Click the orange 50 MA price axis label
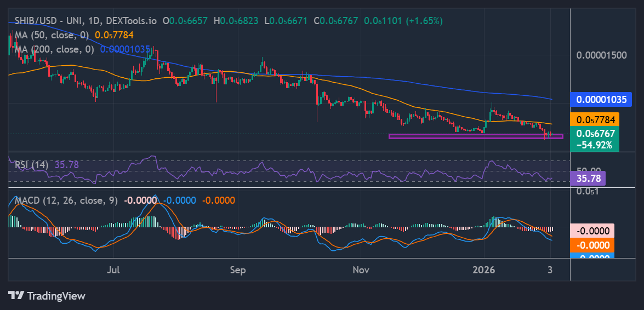The height and width of the screenshot is (310, 644). (x=595, y=119)
